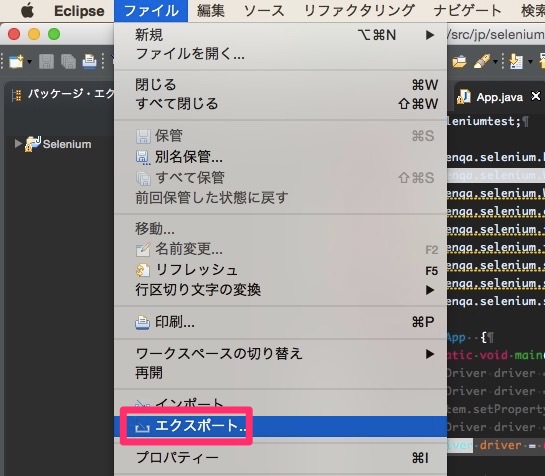Click the pencil marker toolbar icon
The height and width of the screenshot is (476, 545).
pos(481,62)
